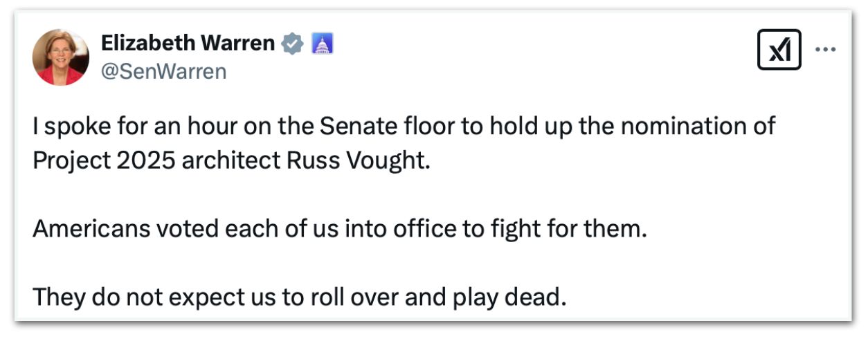868x339 pixels.
Task: Open Elizabeth Warren's profile picture
Action: click(60, 57)
